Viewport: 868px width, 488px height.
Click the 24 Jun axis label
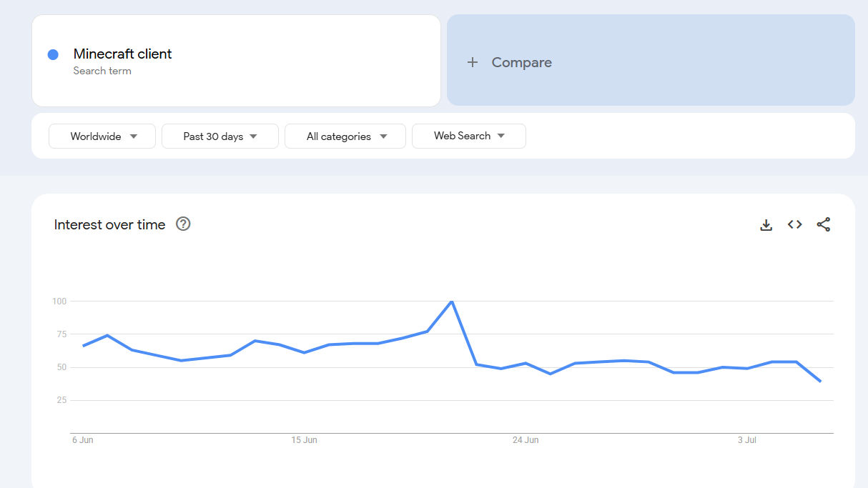coord(526,440)
